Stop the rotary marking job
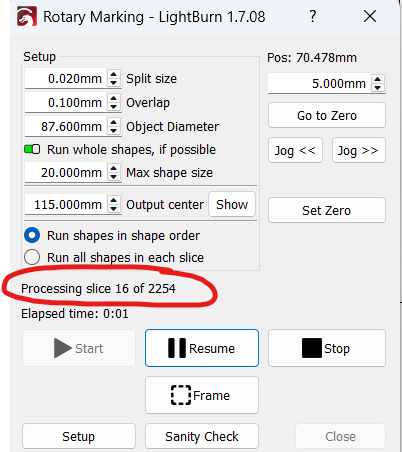 point(327,348)
